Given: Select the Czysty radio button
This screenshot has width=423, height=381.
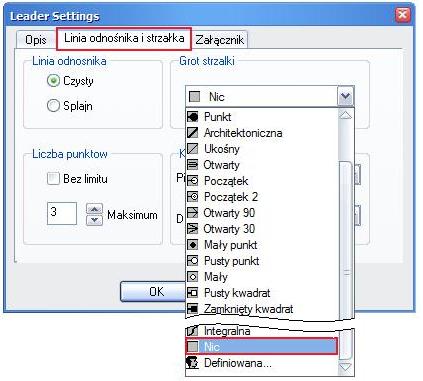Looking at the screenshot, I should click(x=53, y=81).
